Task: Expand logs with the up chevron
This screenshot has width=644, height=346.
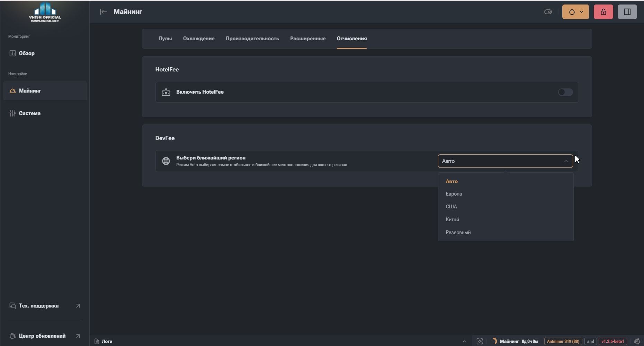Action: coord(464,341)
